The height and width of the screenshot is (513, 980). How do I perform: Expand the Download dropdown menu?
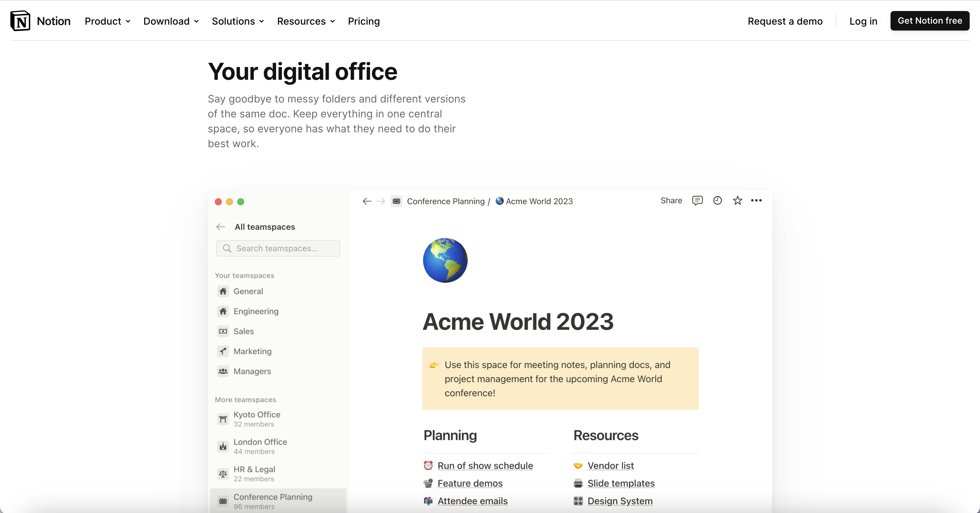171,21
